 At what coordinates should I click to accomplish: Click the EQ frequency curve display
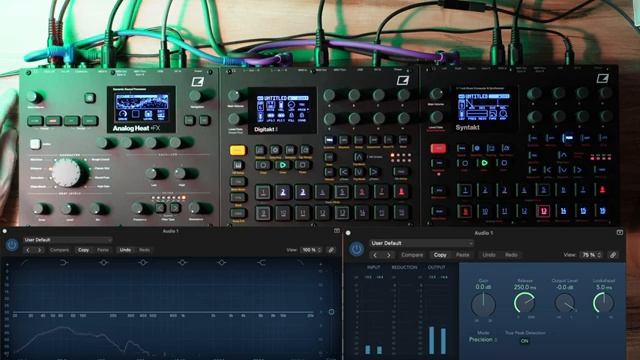click(x=164, y=312)
